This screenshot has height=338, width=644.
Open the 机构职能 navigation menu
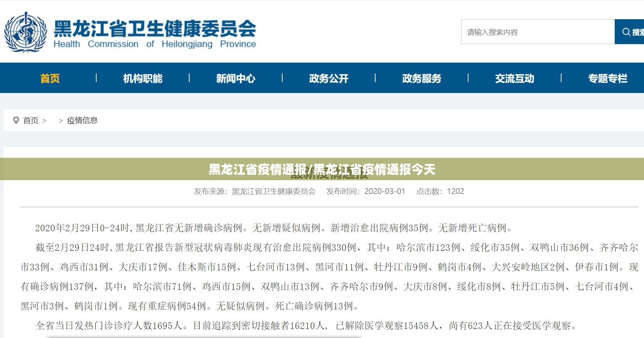143,78
